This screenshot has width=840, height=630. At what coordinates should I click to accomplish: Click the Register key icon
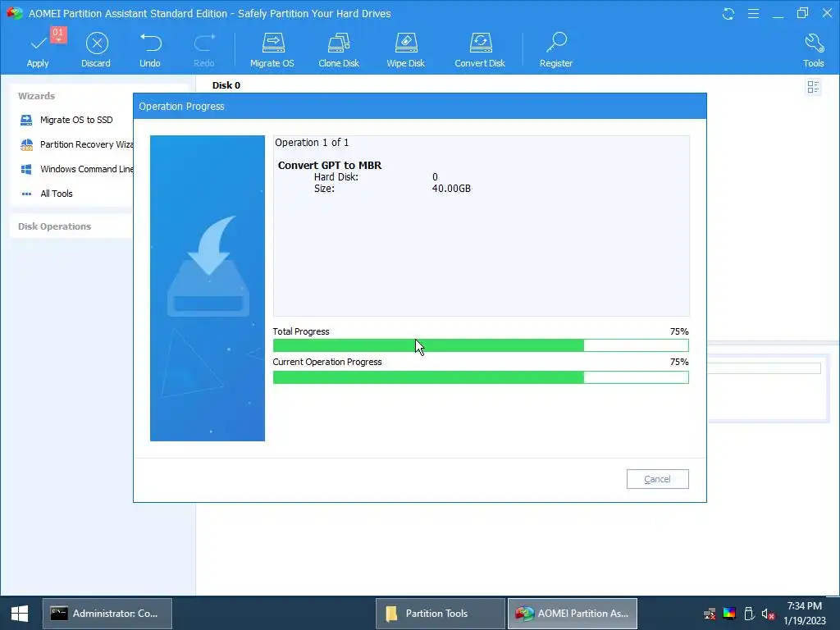click(556, 43)
